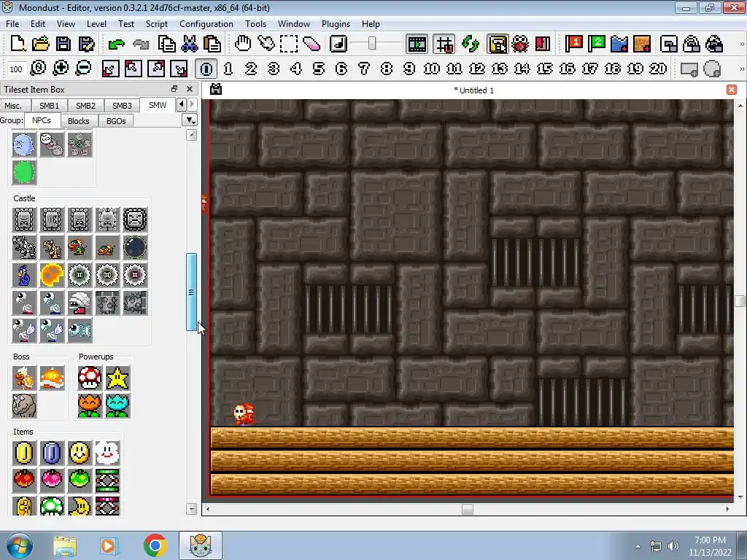Viewport: 747px width, 560px height.
Task: Jump to bottom-left section corner
Action: click(110, 69)
